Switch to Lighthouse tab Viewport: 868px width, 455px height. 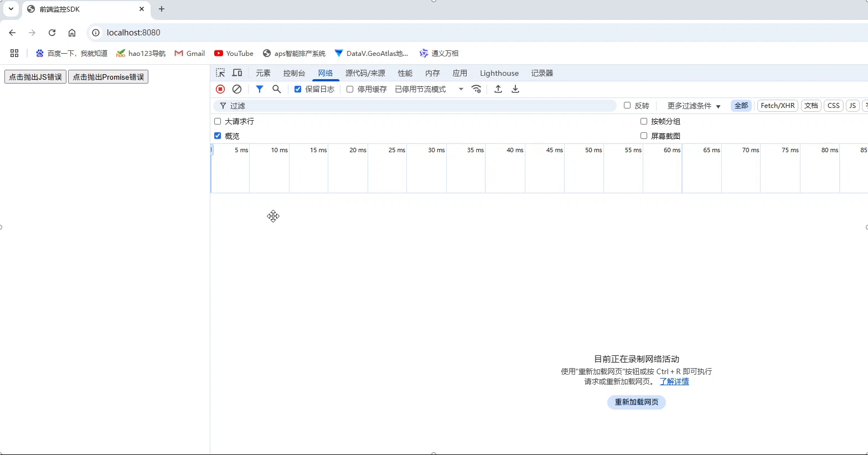[499, 73]
